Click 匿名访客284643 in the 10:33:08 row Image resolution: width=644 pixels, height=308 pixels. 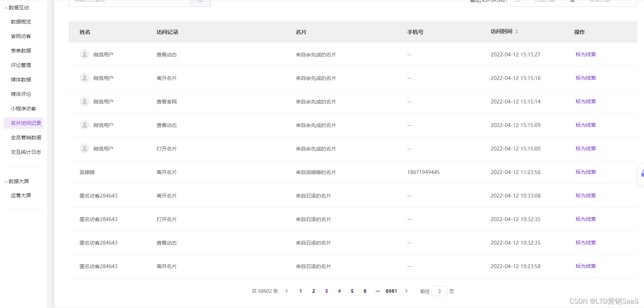point(98,196)
